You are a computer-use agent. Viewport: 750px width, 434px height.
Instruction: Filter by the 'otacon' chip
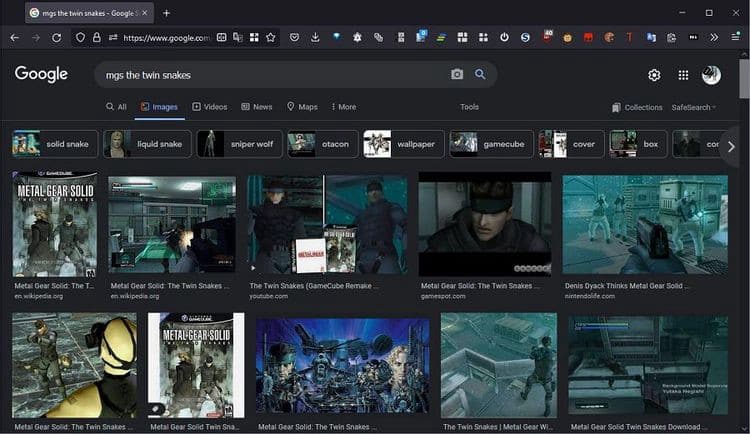point(323,144)
